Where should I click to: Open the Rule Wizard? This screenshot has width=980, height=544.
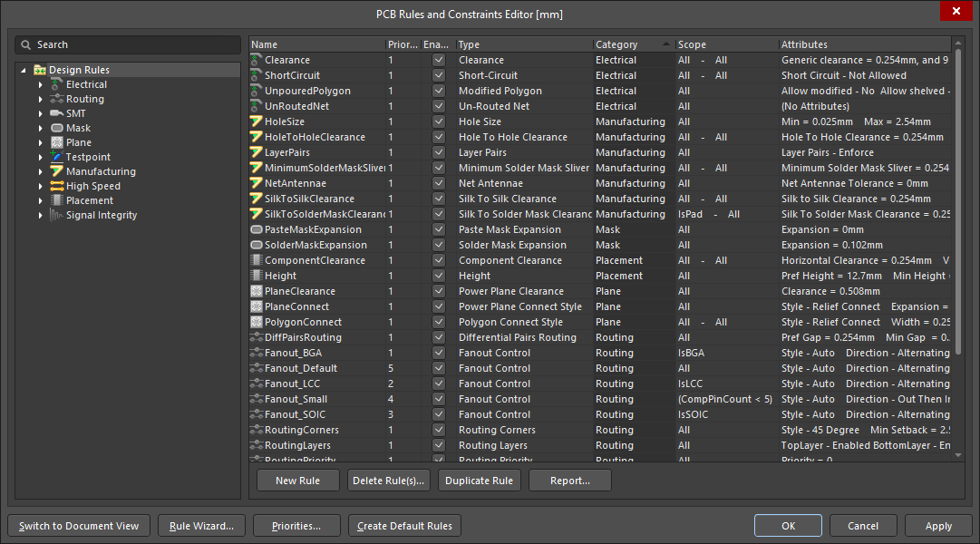point(201,526)
